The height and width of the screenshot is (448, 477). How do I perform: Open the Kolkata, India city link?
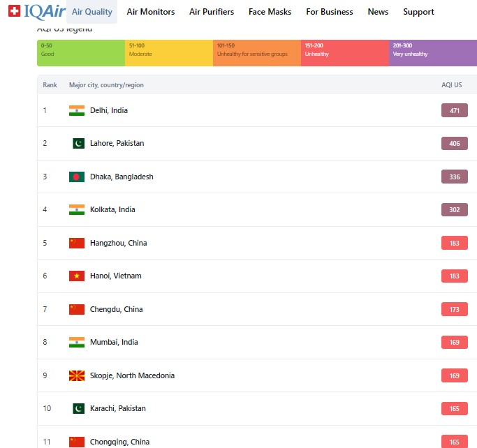(x=112, y=209)
